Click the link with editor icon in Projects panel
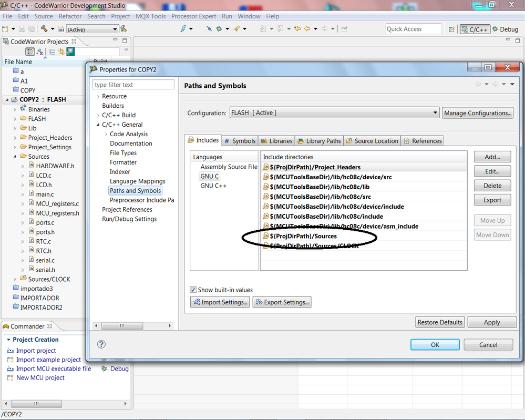 coord(61,52)
